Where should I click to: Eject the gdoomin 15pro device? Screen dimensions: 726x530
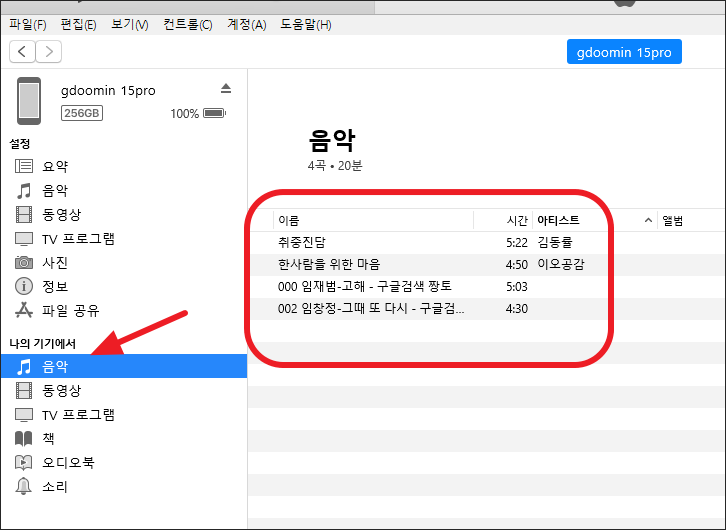[x=225, y=88]
